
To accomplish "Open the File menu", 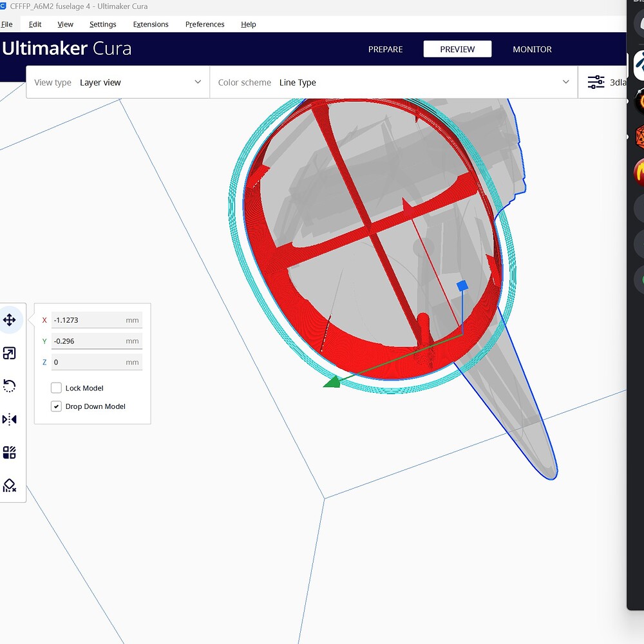I will click(6, 24).
